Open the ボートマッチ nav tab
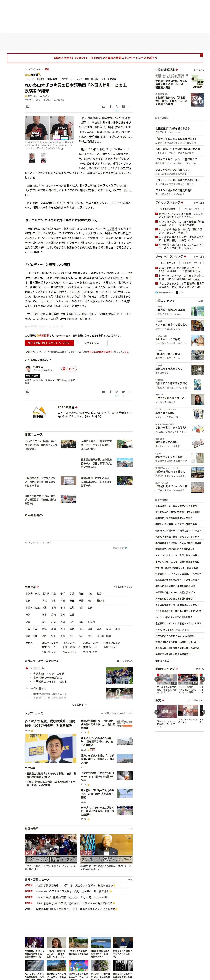 pos(76,80)
